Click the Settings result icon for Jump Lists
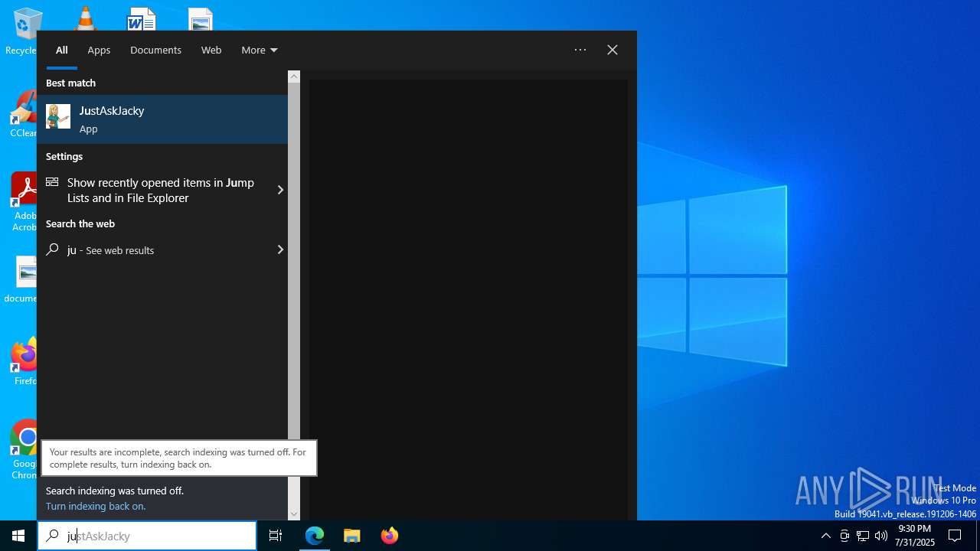980x551 pixels. coord(52,182)
